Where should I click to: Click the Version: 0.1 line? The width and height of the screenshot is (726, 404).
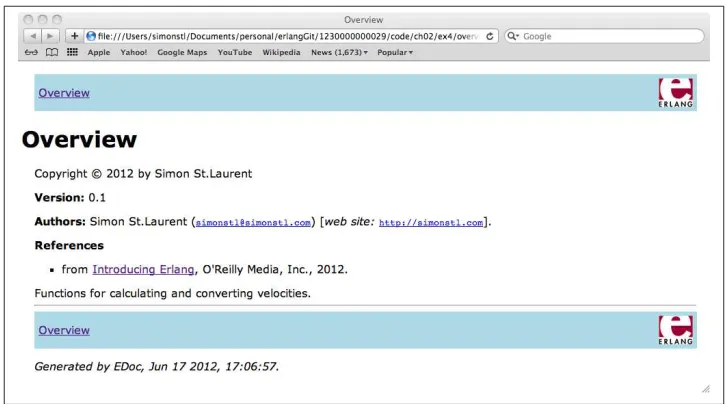click(x=70, y=198)
